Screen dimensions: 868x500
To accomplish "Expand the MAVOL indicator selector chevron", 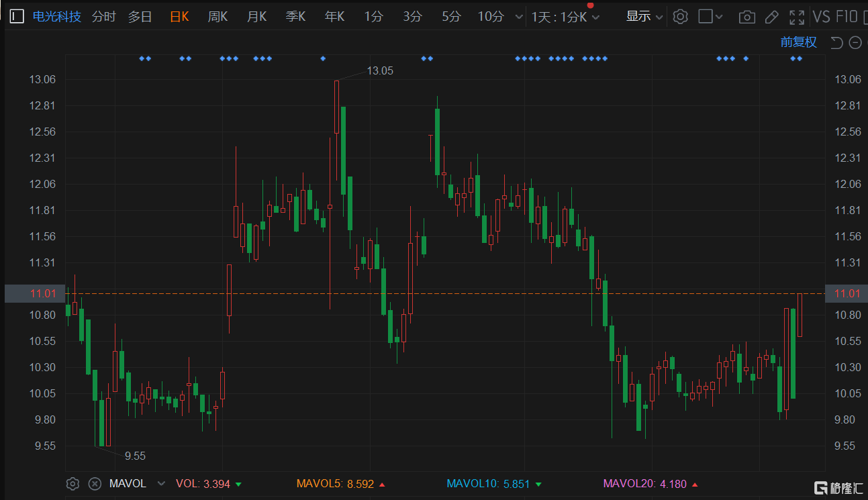I will [x=161, y=483].
